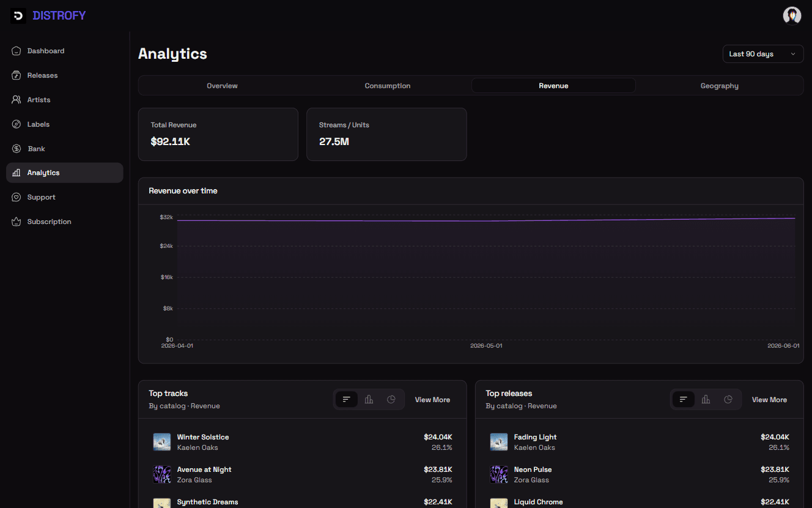Open Bank in sidebar

tap(64, 149)
